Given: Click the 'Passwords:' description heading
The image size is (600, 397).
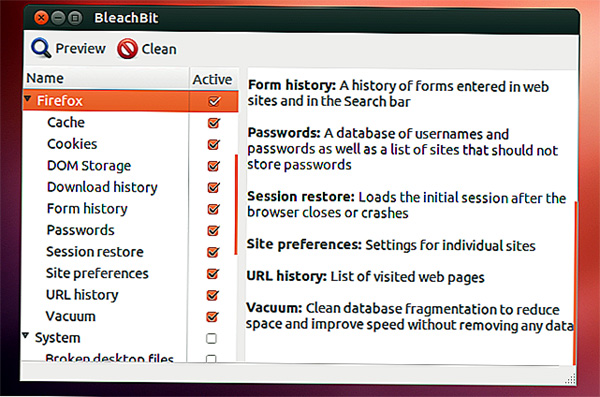Looking at the screenshot, I should pyautogui.click(x=284, y=132).
